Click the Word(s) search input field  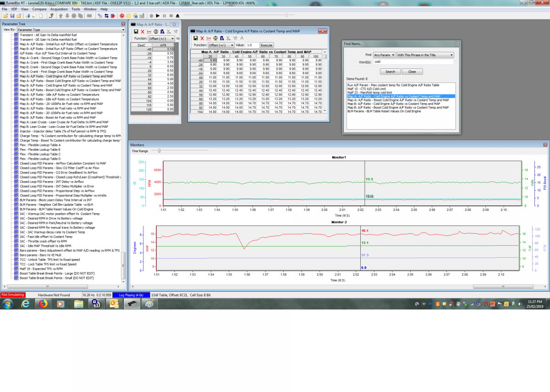413,61
